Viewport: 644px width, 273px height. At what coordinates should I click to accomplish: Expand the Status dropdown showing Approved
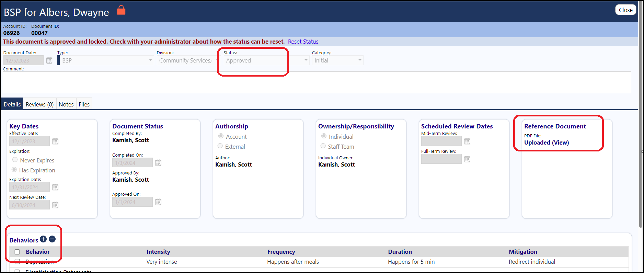tap(266, 60)
